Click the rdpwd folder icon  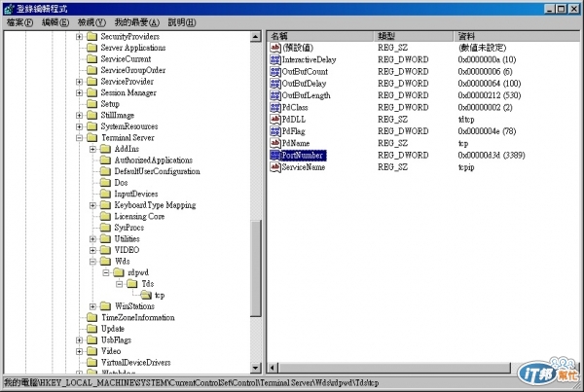[x=119, y=273]
